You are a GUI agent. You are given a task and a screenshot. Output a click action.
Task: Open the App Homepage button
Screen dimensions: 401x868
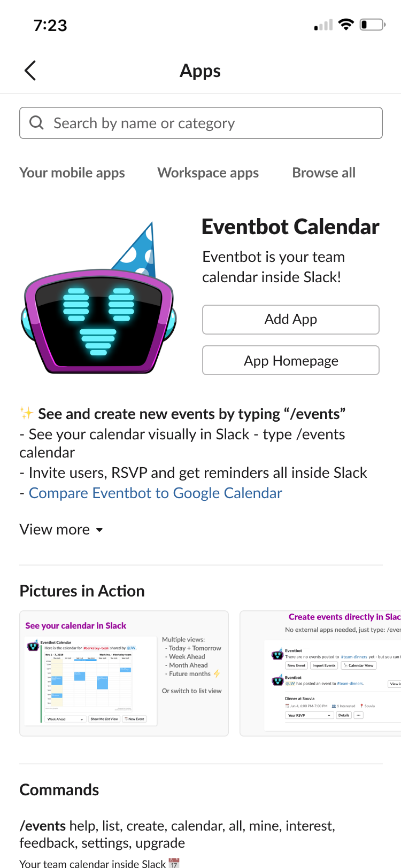pyautogui.click(x=291, y=361)
